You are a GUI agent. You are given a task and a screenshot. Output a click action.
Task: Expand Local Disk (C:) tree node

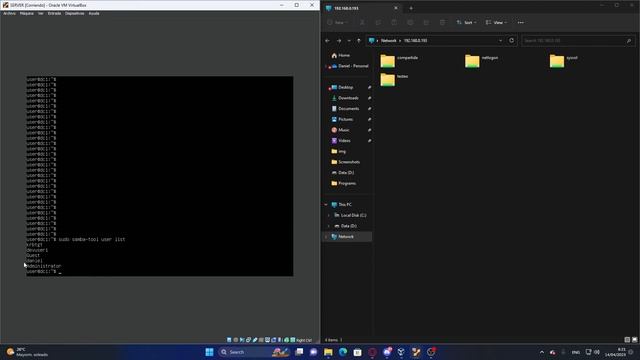[x=329, y=215]
